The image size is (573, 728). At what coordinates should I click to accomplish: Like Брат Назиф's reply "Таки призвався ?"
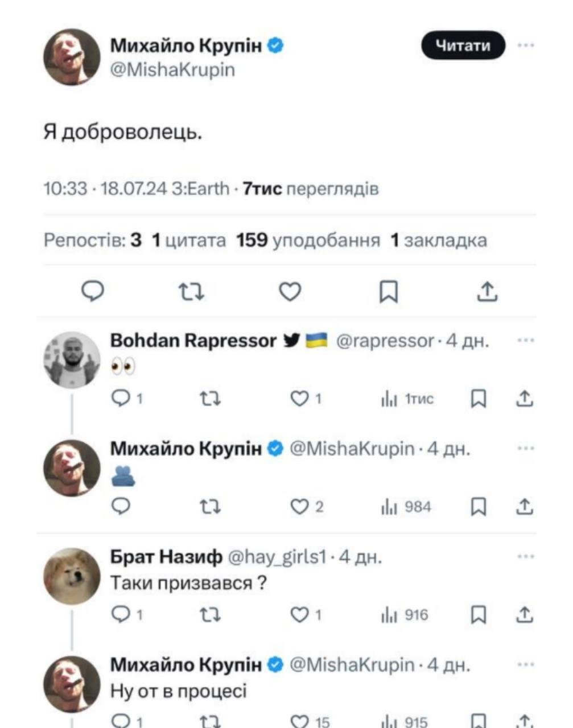298,615
